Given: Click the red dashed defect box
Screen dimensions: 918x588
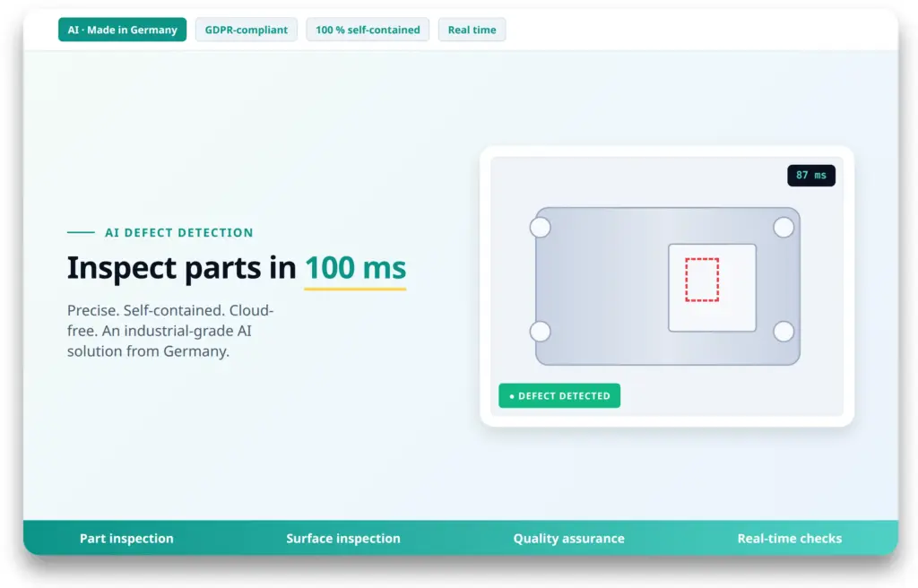Looking at the screenshot, I should click(x=702, y=280).
